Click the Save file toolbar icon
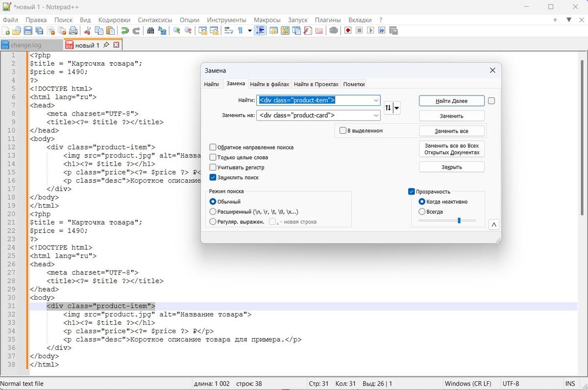Image resolution: width=588 pixels, height=390 pixels. click(x=28, y=30)
